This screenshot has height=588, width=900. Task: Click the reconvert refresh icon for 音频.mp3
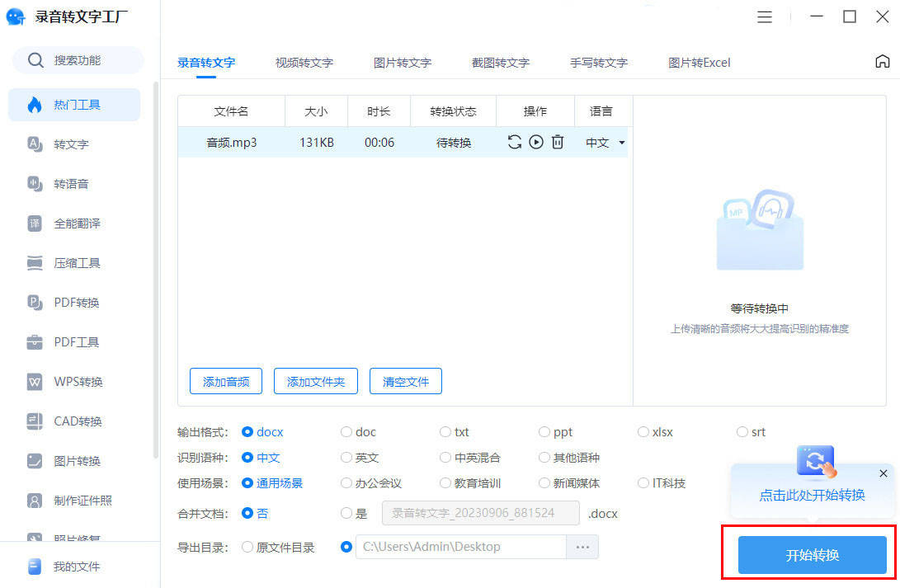point(514,142)
